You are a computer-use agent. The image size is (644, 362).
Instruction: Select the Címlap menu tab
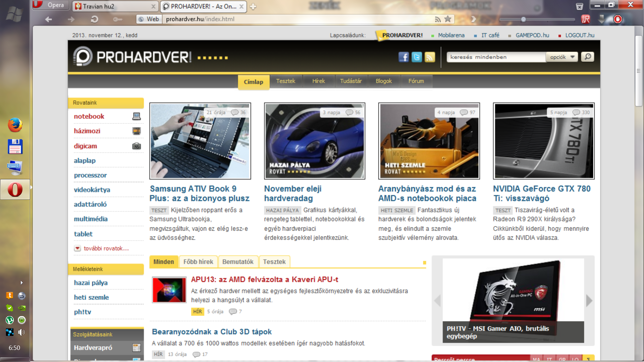pyautogui.click(x=254, y=82)
